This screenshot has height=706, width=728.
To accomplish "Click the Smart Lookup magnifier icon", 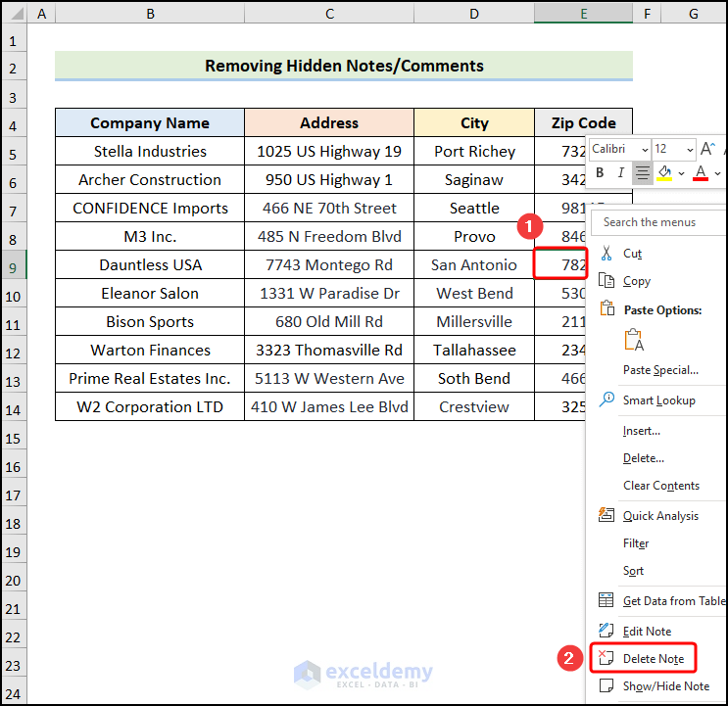I will [x=607, y=400].
